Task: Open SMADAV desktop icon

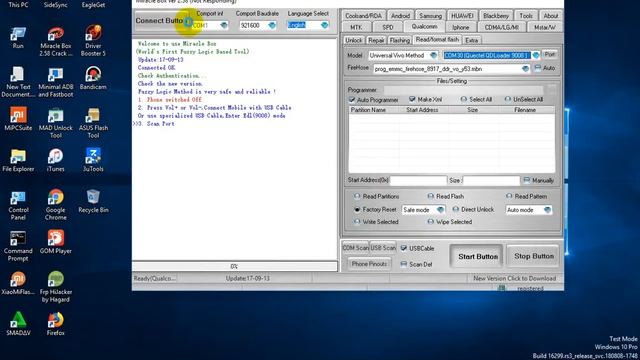Action: pos(18,324)
